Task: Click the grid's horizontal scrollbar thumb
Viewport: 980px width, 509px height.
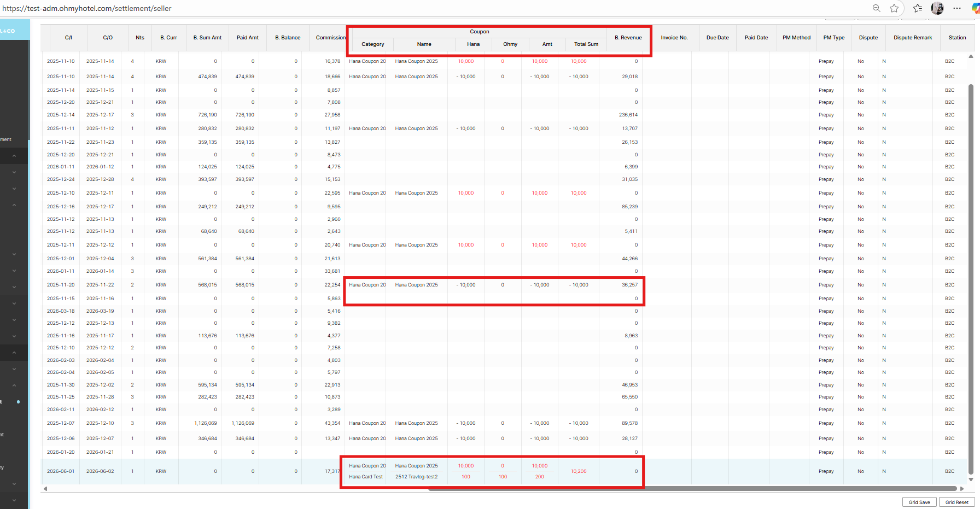Action: (692, 489)
